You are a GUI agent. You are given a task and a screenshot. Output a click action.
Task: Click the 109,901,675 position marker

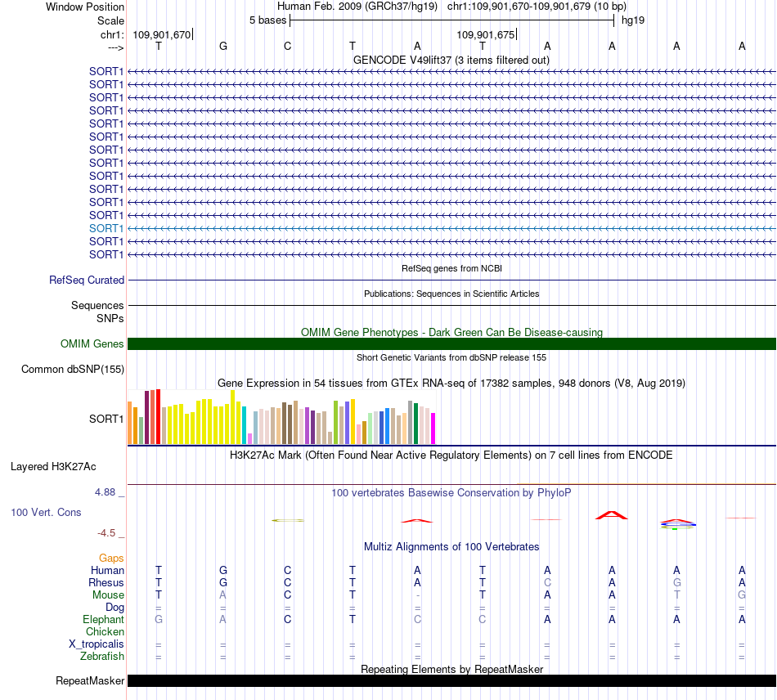(486, 34)
